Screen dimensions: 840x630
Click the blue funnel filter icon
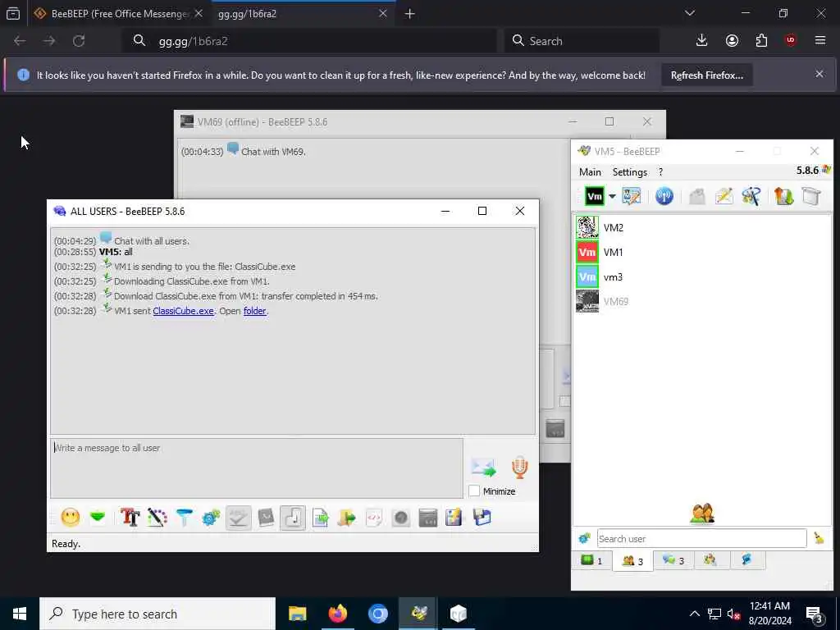click(184, 518)
